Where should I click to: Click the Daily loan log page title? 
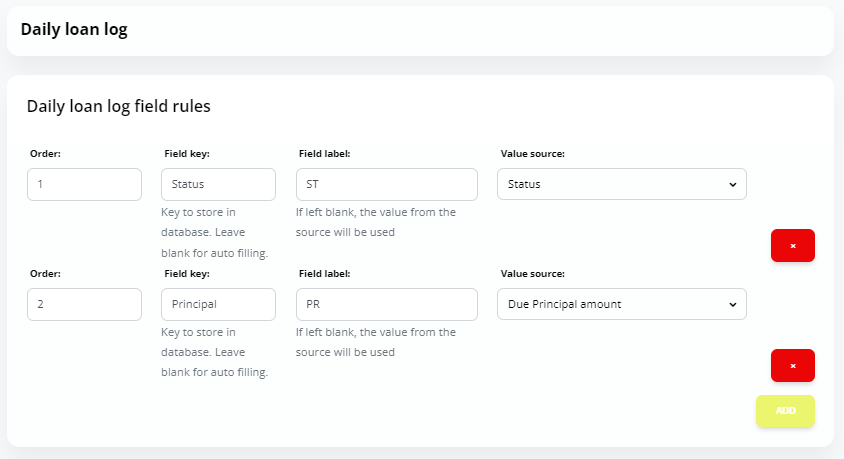pos(74,29)
